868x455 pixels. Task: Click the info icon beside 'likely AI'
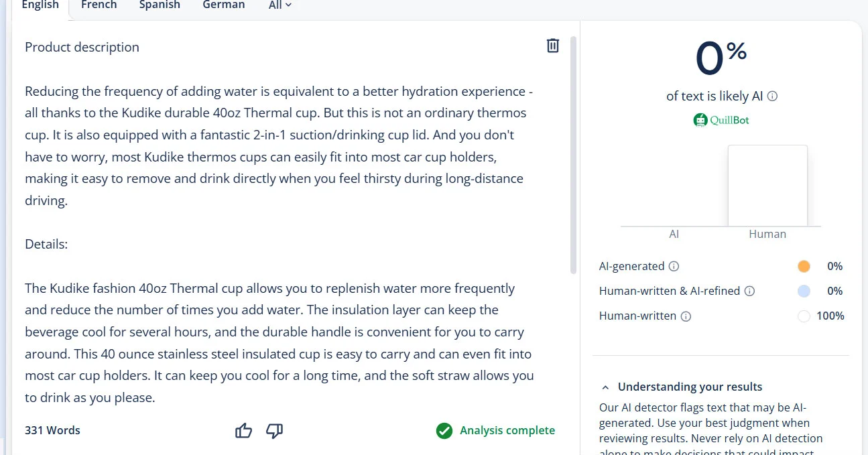pos(772,96)
